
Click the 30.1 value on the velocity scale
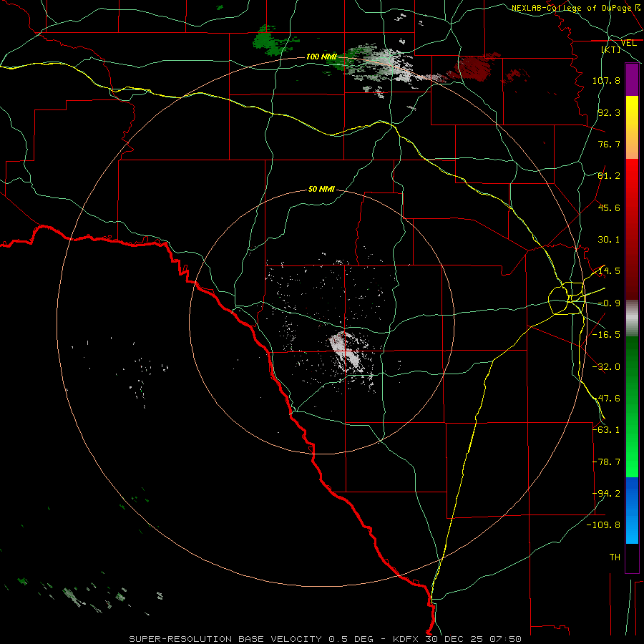pos(609,240)
